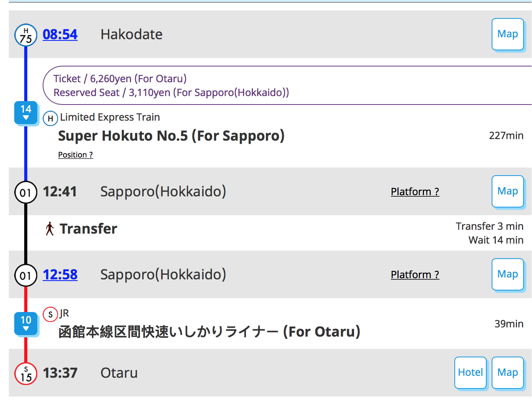This screenshot has width=532, height=405.
Task: Click the 01 icon at 12:58 Sapporo
Action: [x=26, y=275]
